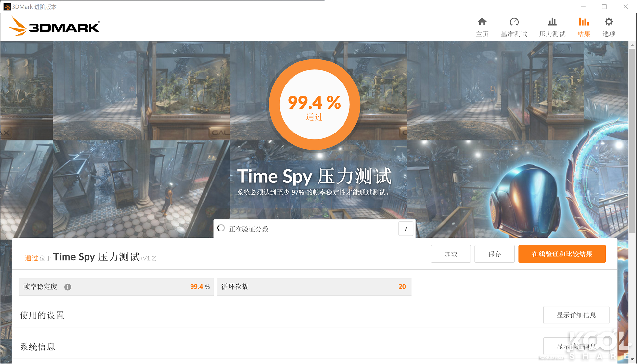Click the 3DMark title bar app icon
Image resolution: width=637 pixels, height=364 pixels.
pos(7,7)
